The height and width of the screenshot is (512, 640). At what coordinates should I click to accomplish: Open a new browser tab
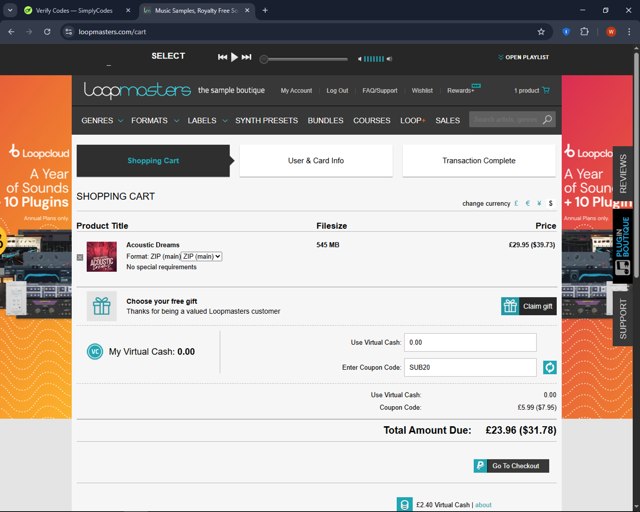pyautogui.click(x=265, y=11)
